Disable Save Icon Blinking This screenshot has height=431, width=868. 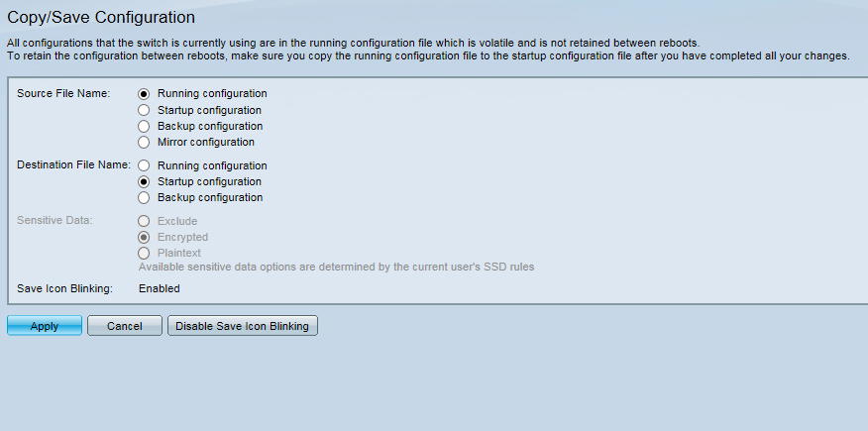coord(243,326)
